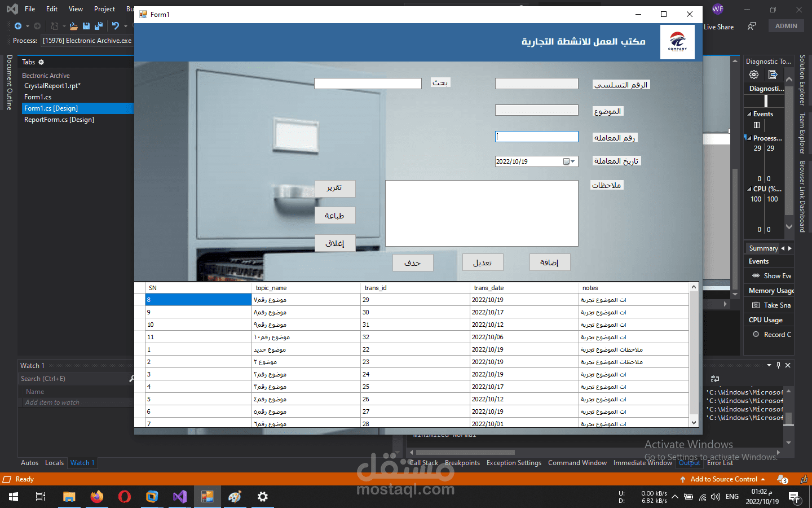The width and height of the screenshot is (812, 508).
Task: Open the Edit menu
Action: [x=52, y=9]
